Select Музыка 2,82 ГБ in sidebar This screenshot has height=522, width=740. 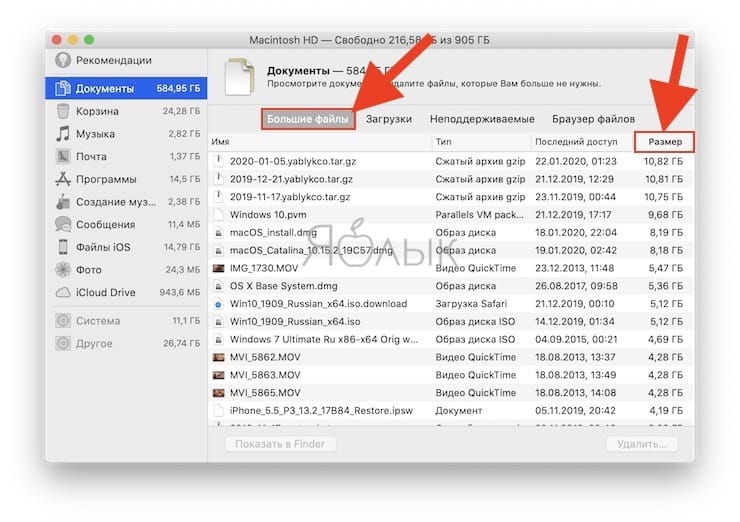coord(126,134)
